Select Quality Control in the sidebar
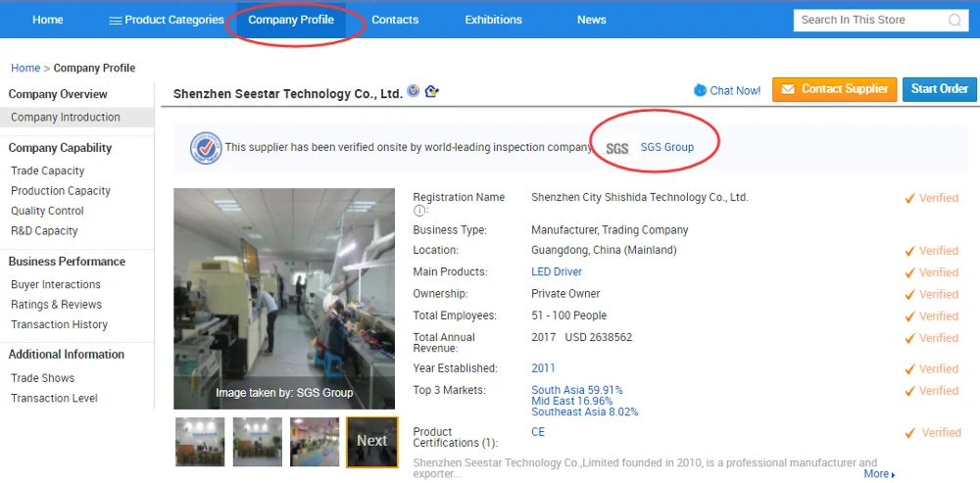 click(47, 211)
